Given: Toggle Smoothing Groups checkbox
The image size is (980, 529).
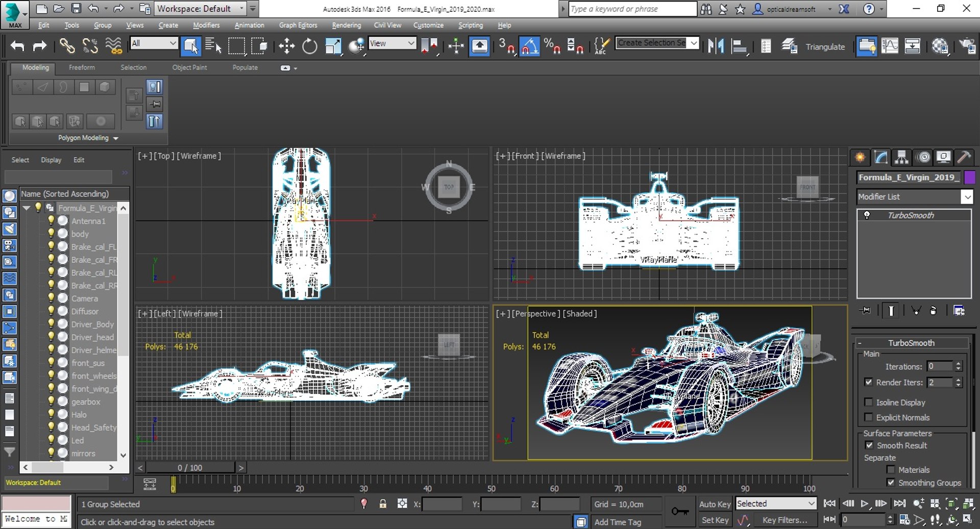Looking at the screenshot, I should (891, 483).
